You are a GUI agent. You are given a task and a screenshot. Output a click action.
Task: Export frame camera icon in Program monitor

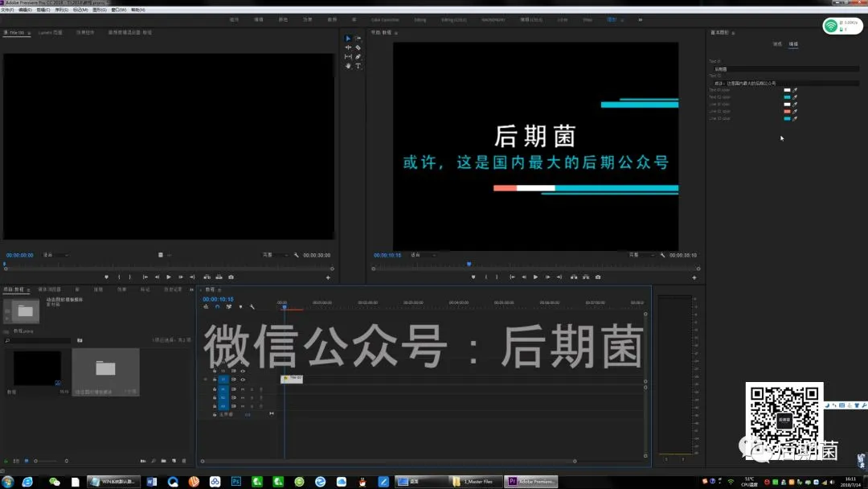click(x=598, y=277)
